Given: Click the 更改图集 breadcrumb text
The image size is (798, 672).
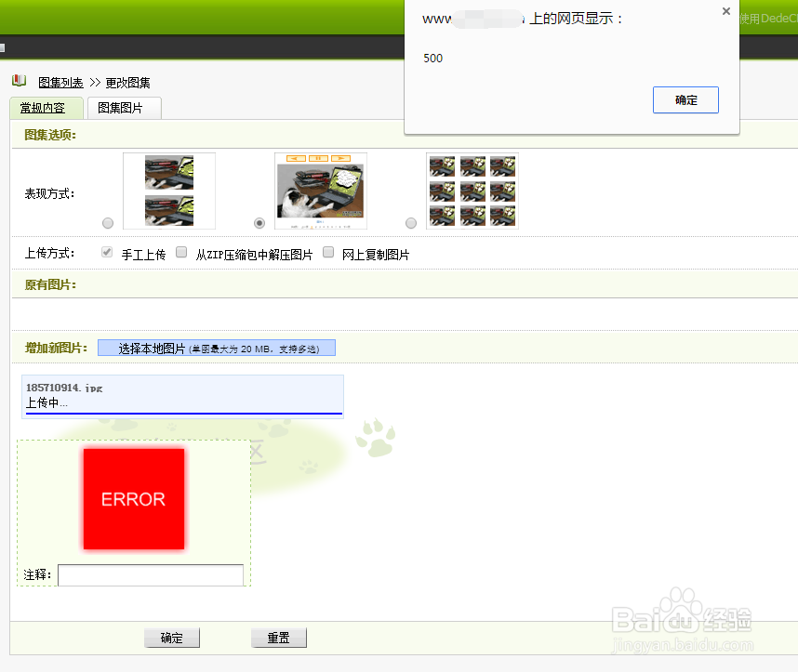Looking at the screenshot, I should [x=127, y=83].
